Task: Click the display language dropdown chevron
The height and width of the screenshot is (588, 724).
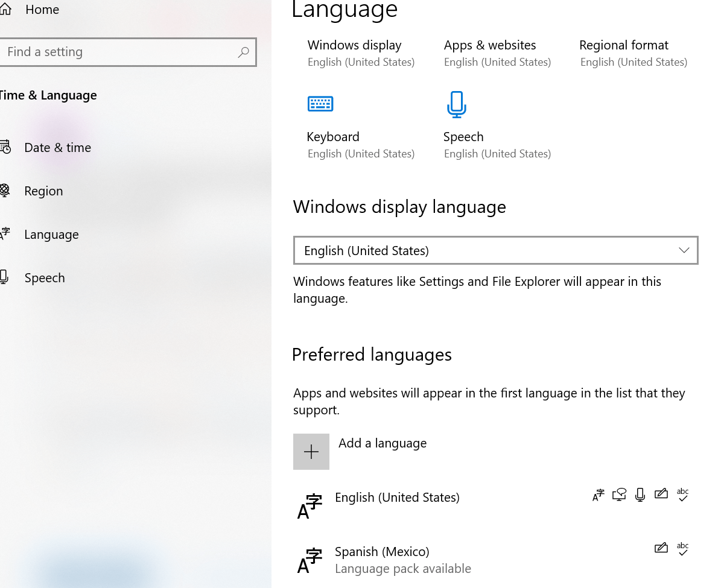Action: click(x=684, y=250)
